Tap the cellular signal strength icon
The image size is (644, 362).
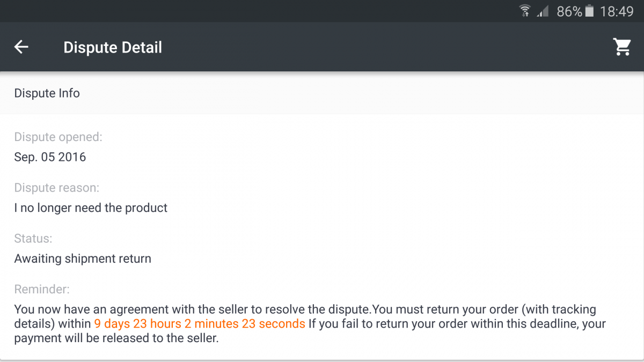(x=544, y=11)
